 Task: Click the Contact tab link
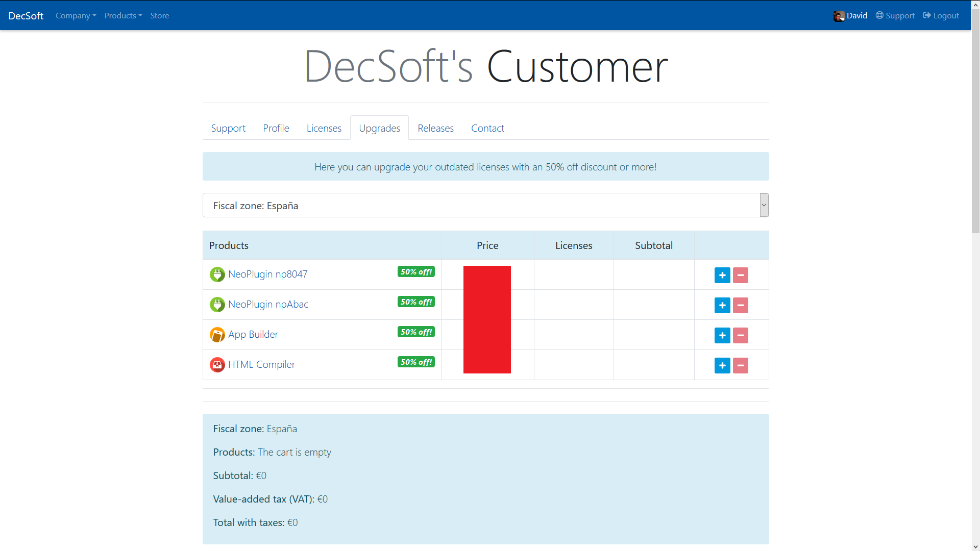487,128
